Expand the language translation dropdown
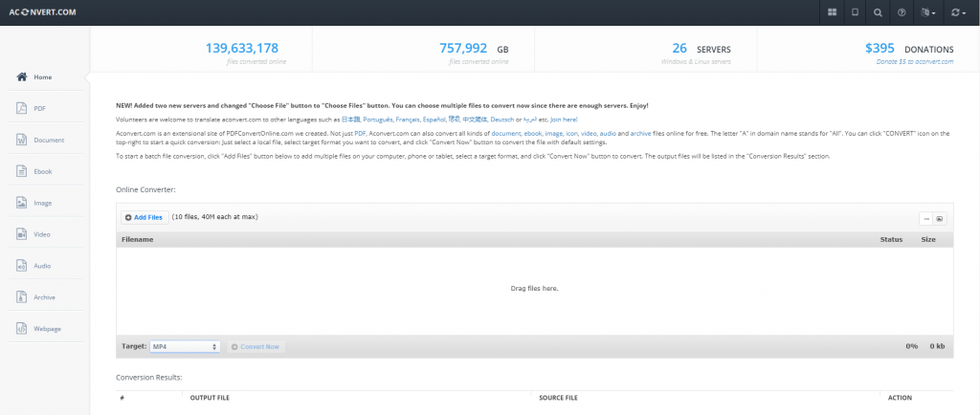Viewport: 980px width, 415px height. (x=928, y=12)
